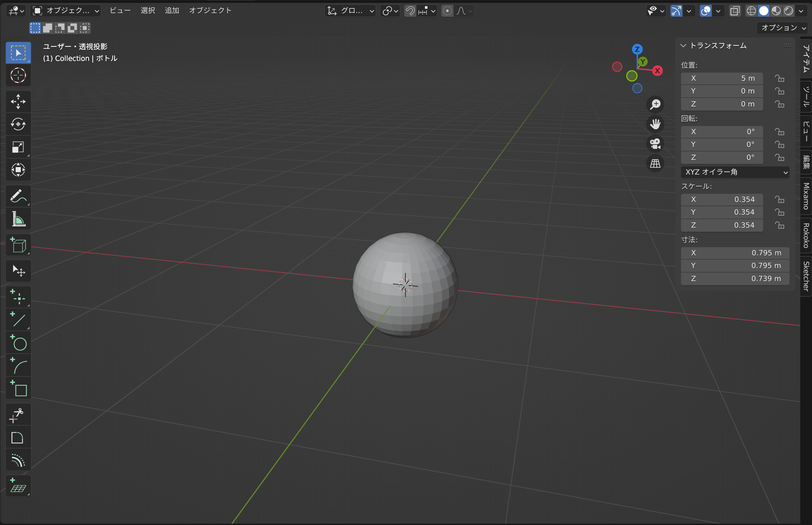Set selection mode to subtract
The width and height of the screenshot is (812, 525).
pos(60,28)
